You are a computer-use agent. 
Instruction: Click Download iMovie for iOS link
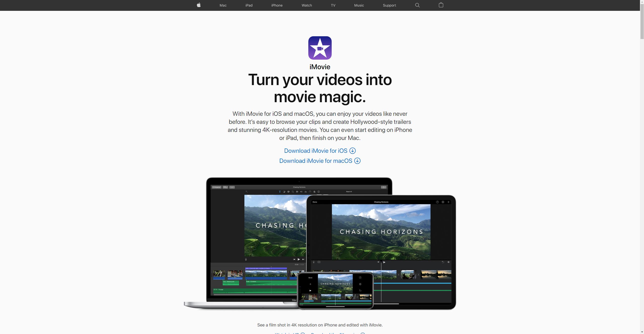[316, 151]
